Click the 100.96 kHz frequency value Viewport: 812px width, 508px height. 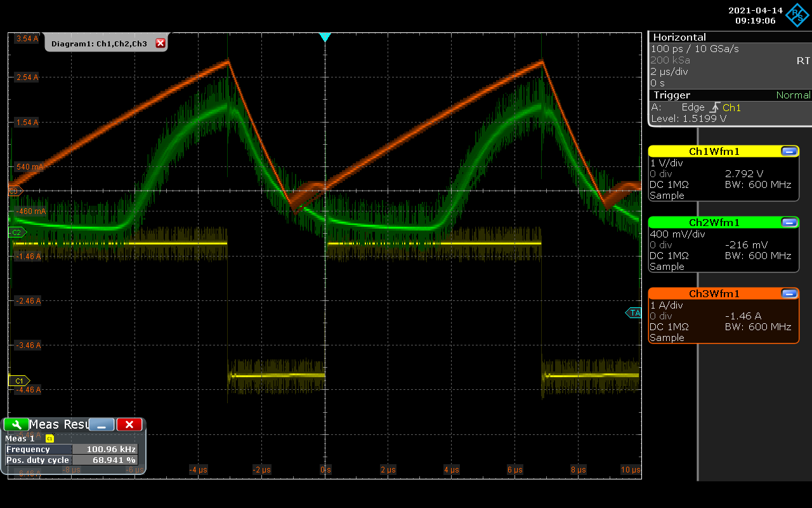click(112, 449)
